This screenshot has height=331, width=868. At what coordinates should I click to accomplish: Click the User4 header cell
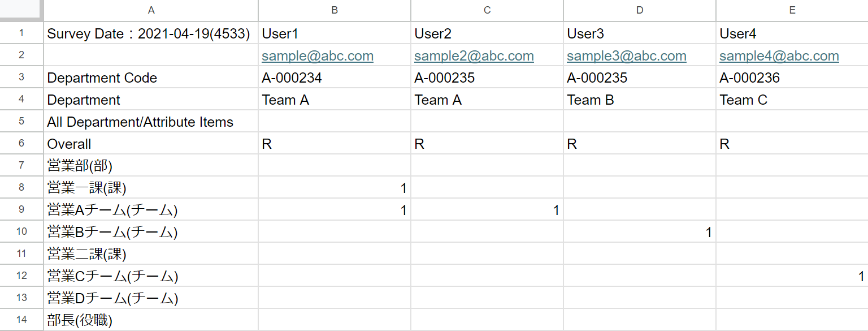coord(738,33)
